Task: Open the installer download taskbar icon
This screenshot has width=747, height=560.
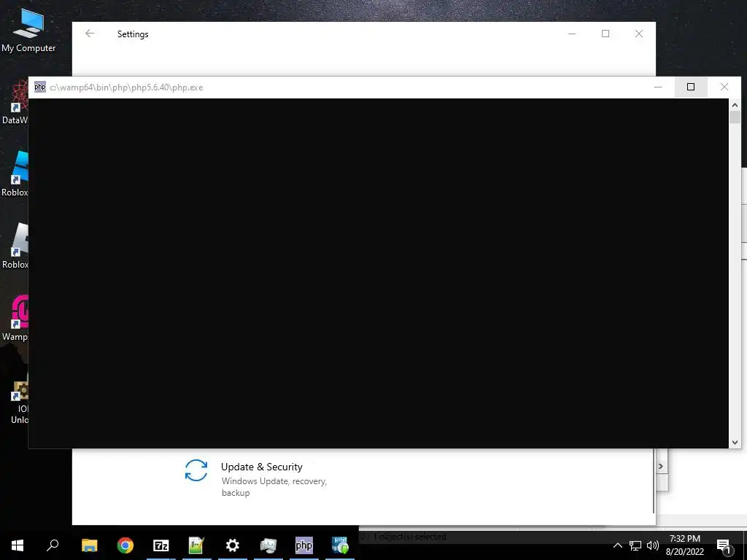Action: point(340,545)
